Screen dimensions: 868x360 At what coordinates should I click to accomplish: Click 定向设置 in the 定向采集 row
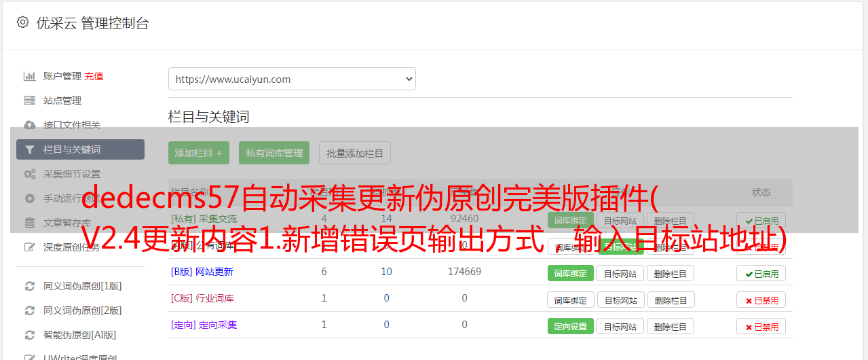571,326
